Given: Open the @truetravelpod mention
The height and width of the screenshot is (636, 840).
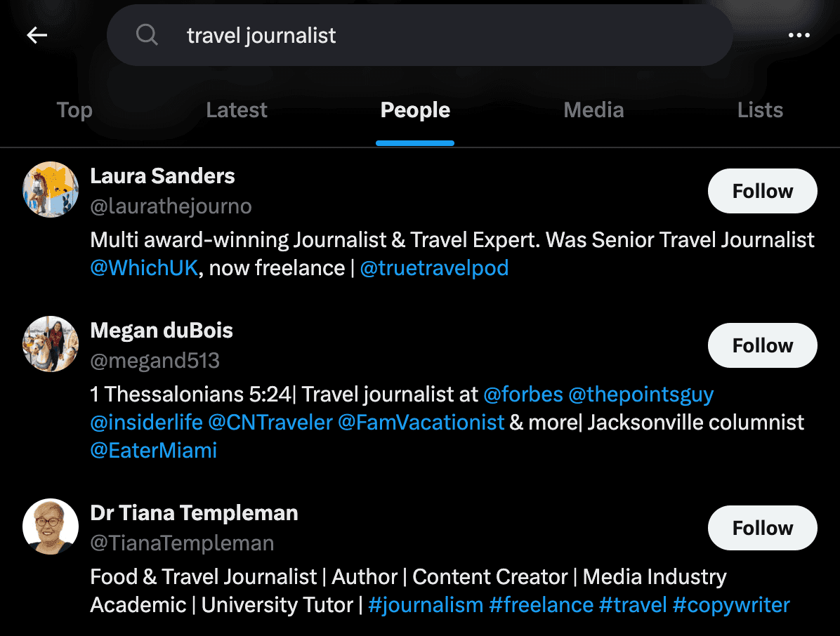Looking at the screenshot, I should click(x=435, y=267).
